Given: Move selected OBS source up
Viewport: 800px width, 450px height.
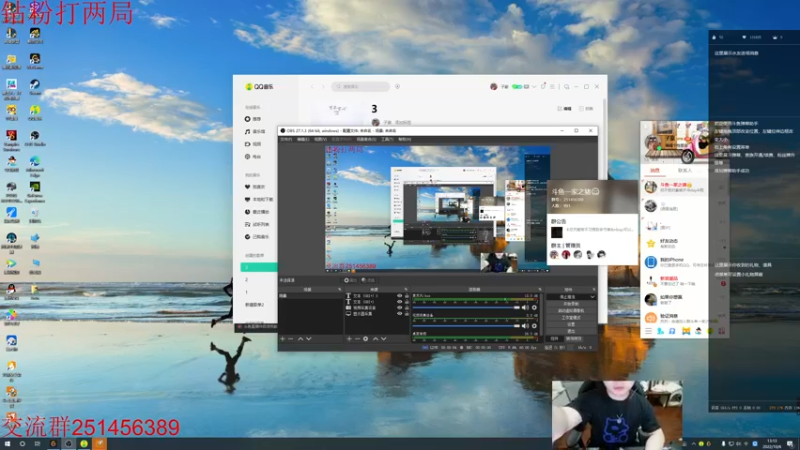Looking at the screenshot, I should tap(376, 339).
